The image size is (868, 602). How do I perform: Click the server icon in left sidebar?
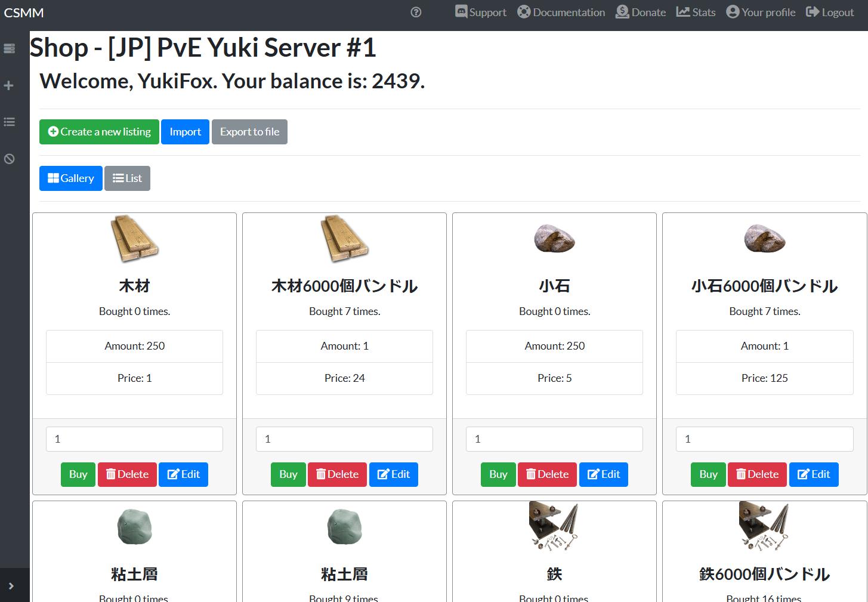[x=10, y=49]
